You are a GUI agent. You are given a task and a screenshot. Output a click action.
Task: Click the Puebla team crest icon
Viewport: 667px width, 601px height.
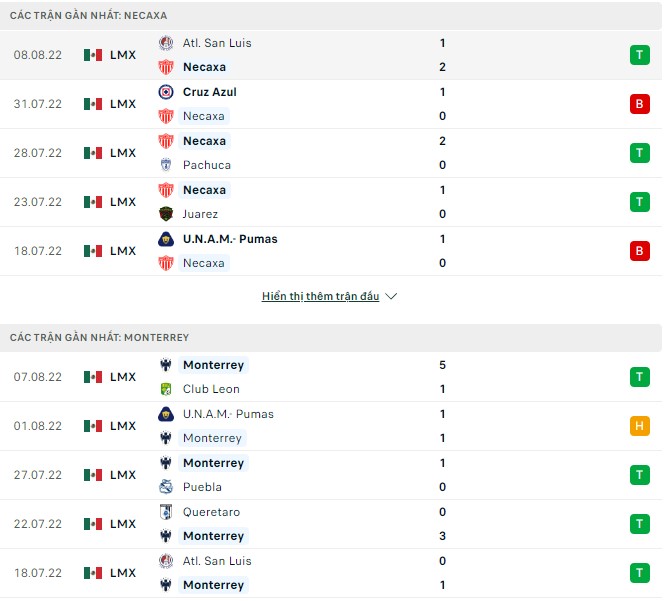click(x=166, y=487)
